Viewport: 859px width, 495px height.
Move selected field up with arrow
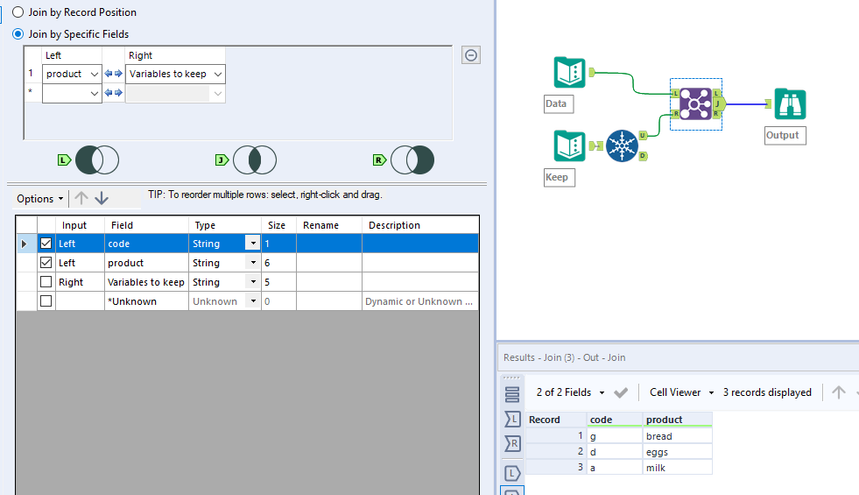(x=81, y=198)
